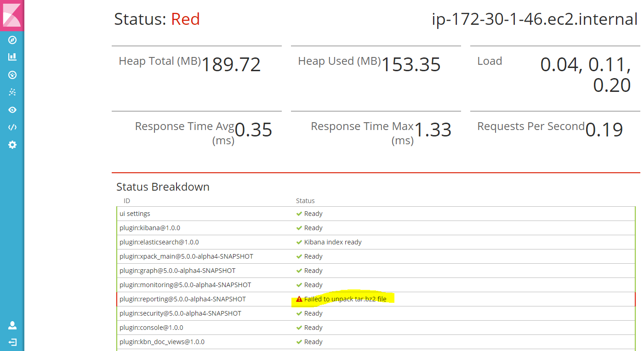Click the Heap Used value 153.35

click(411, 65)
